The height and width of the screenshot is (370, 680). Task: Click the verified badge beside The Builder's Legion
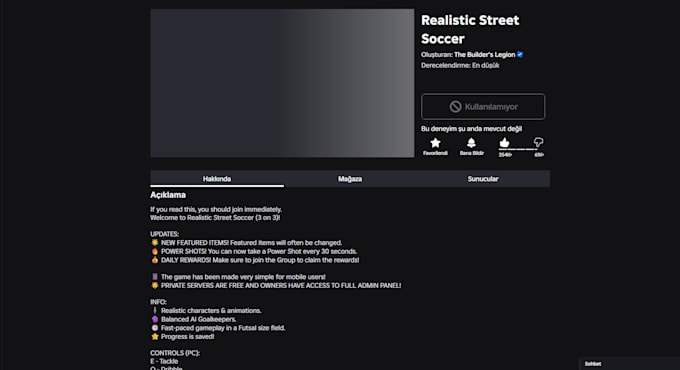pyautogui.click(x=520, y=55)
